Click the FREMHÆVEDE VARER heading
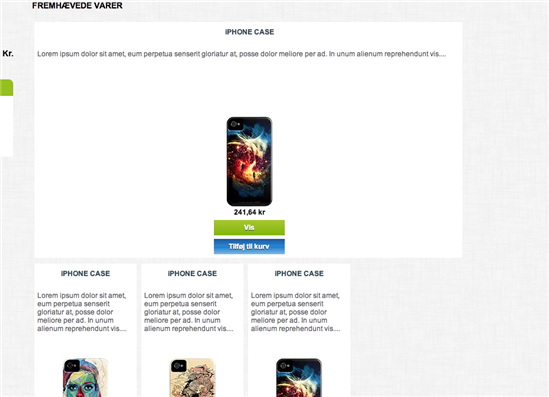This screenshot has width=549, height=397. [x=77, y=6]
